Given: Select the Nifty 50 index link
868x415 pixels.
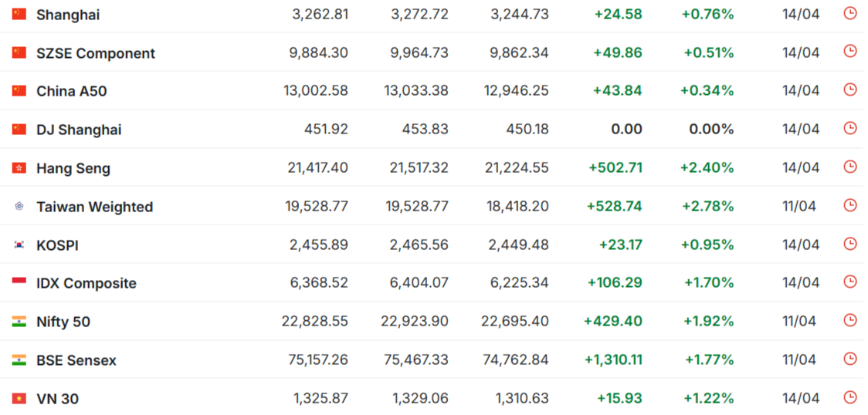Looking at the screenshot, I should click(x=63, y=322).
